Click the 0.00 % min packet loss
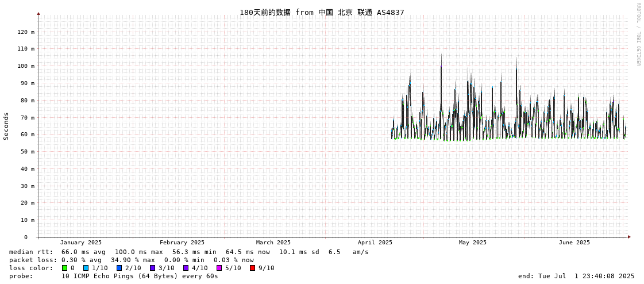Viewport: 644px width, 284px height. tap(184, 260)
